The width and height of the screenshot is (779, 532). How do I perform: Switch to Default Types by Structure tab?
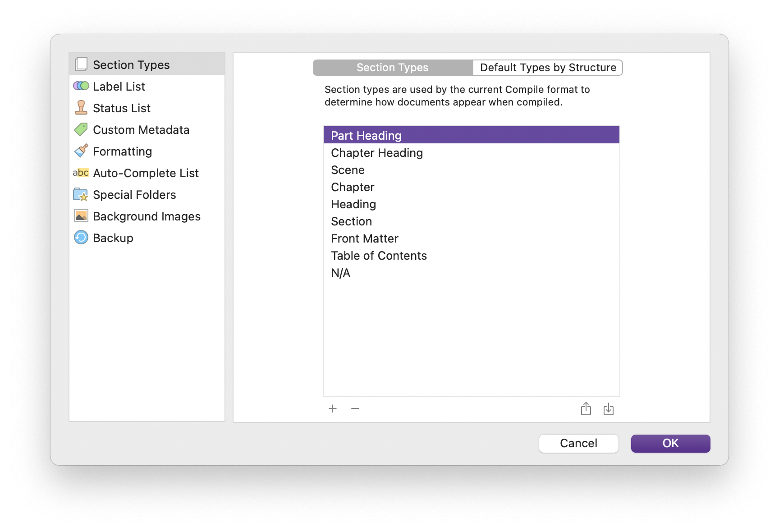tap(548, 68)
